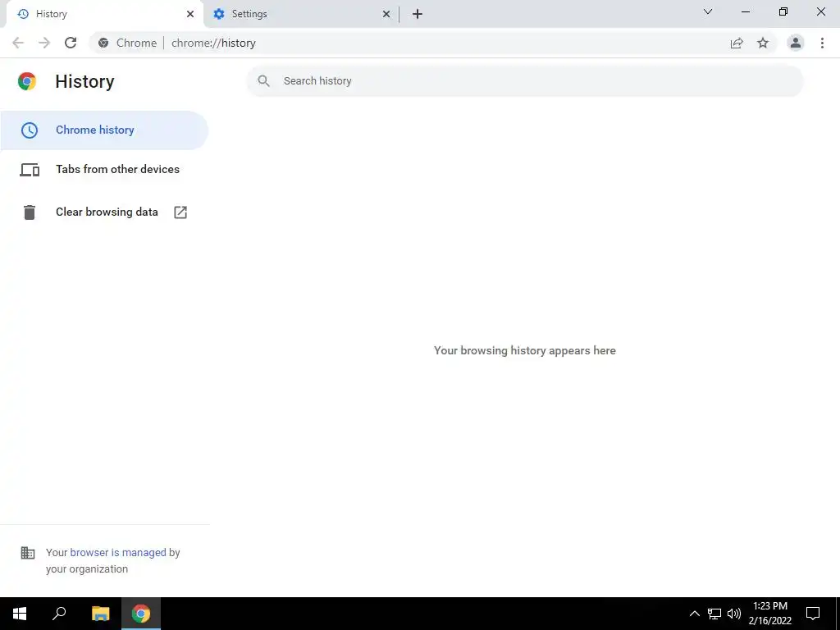Click the clock icon next to Chrome history

[30, 130]
